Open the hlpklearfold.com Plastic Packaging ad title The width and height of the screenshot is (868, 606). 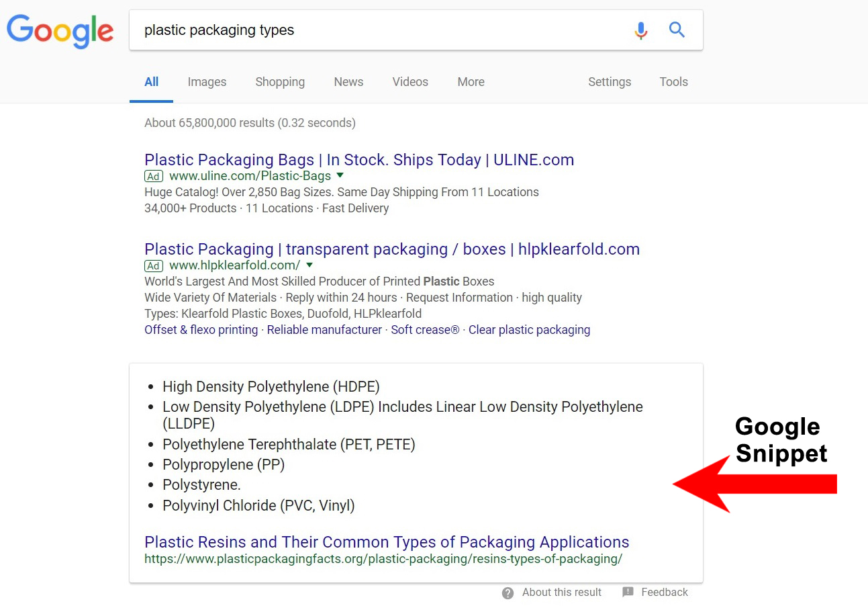[392, 249]
